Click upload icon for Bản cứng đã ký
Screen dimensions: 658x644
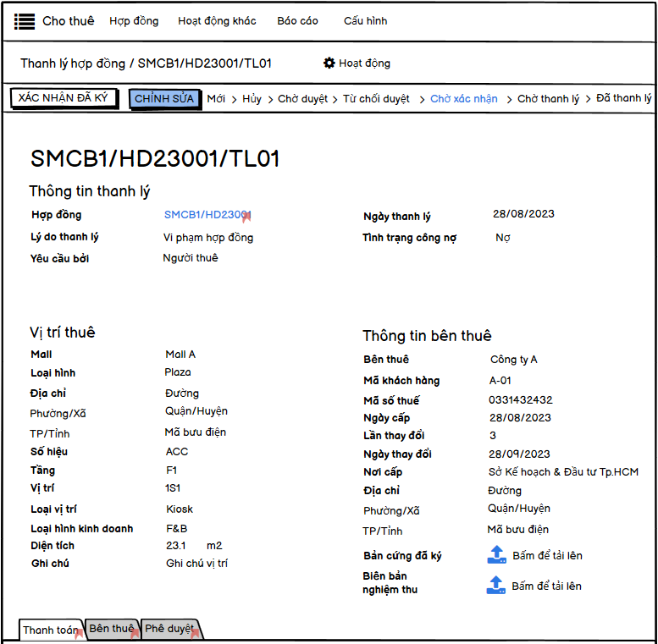pyautogui.click(x=496, y=554)
